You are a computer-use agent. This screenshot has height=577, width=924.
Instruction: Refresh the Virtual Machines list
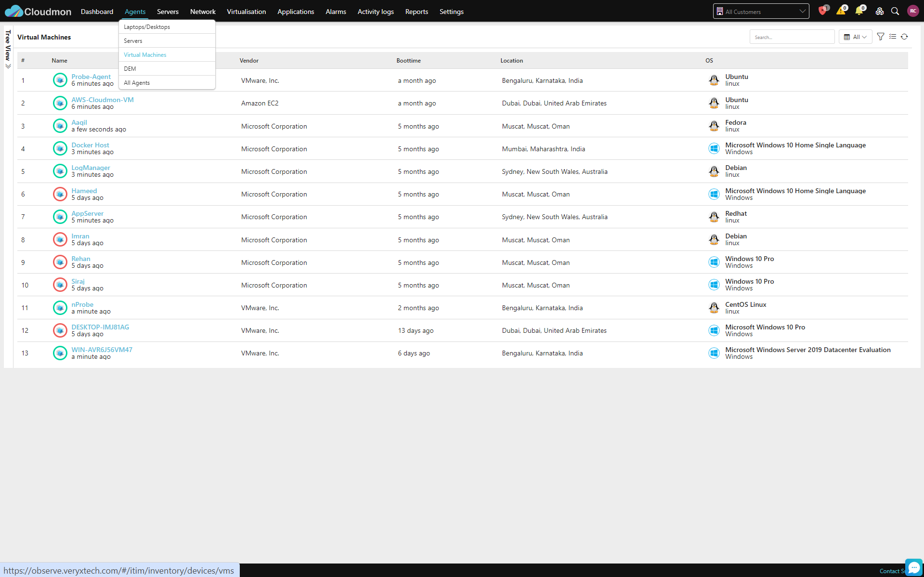pyautogui.click(x=904, y=37)
